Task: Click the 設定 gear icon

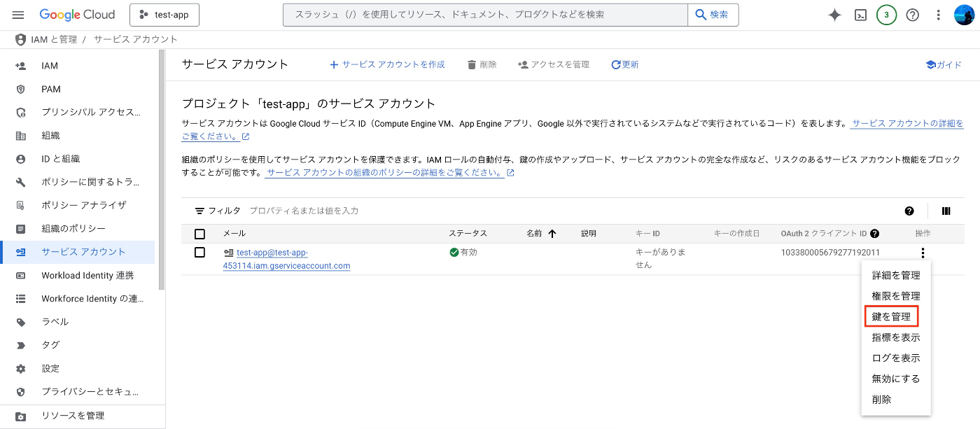Action: 20,368
